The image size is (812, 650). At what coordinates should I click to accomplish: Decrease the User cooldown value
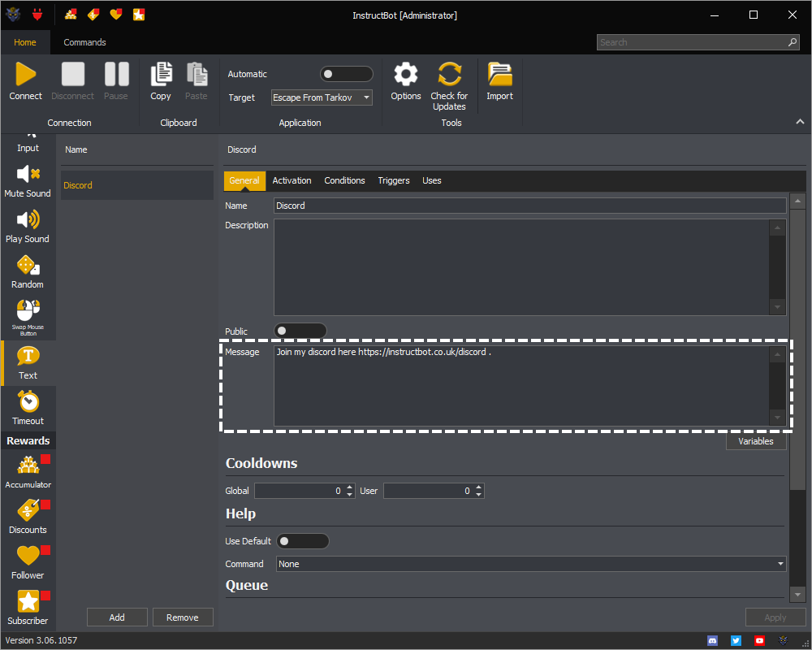click(x=479, y=495)
